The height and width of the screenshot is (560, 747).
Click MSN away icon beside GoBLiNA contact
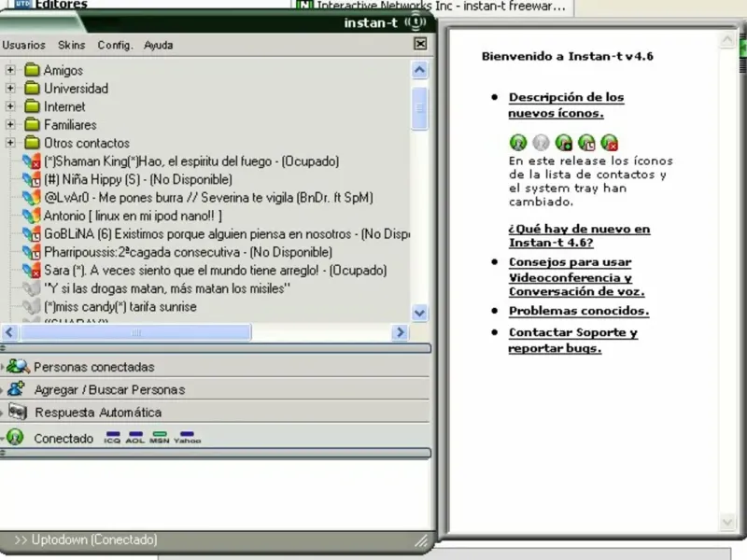(32, 234)
